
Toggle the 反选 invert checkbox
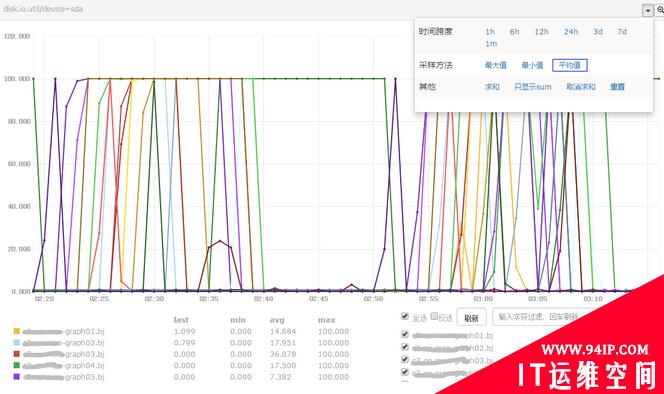pos(434,316)
